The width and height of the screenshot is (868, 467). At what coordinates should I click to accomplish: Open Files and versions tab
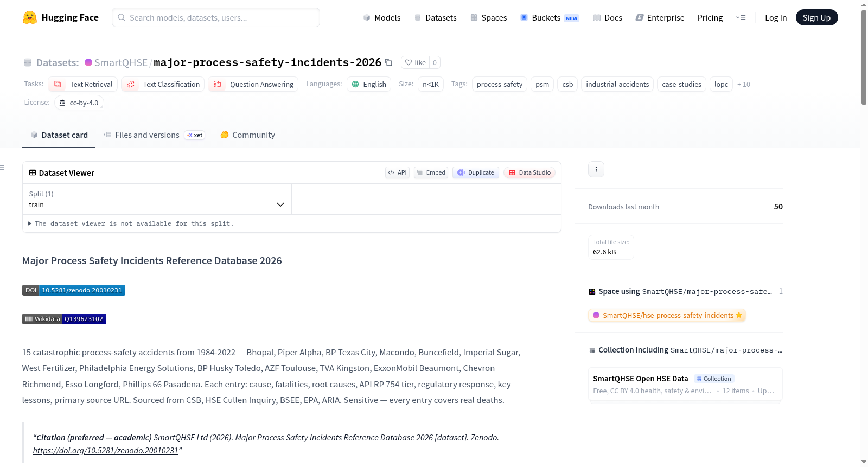[x=154, y=135]
